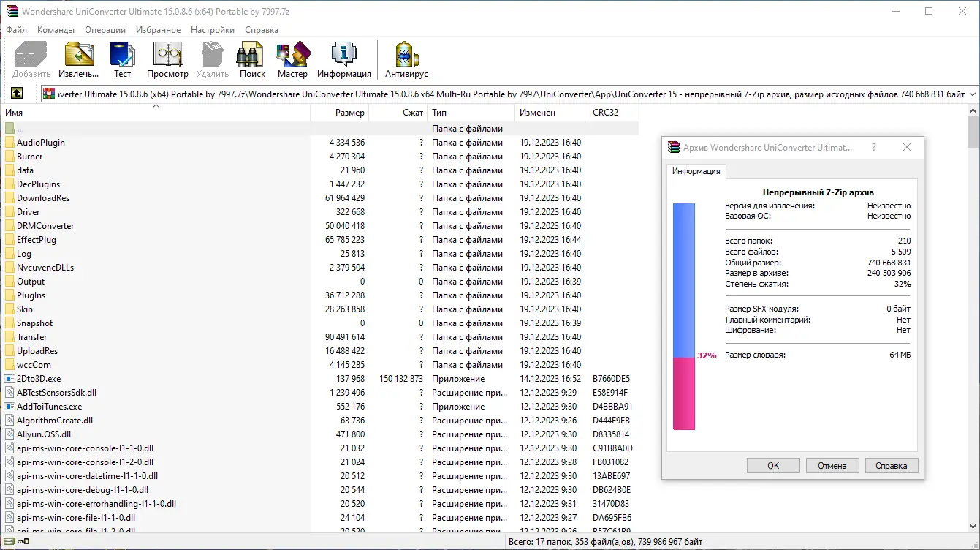Click the Тест toolbar icon
Viewport: 980px width, 550px height.
(122, 55)
